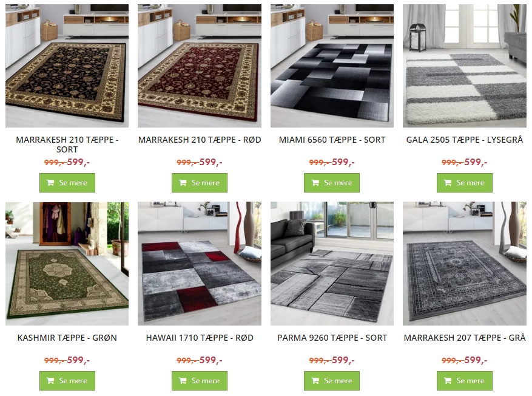Click cart icon under Marrakesh 207 Grå
This screenshot has height=396, width=532.
(448, 381)
